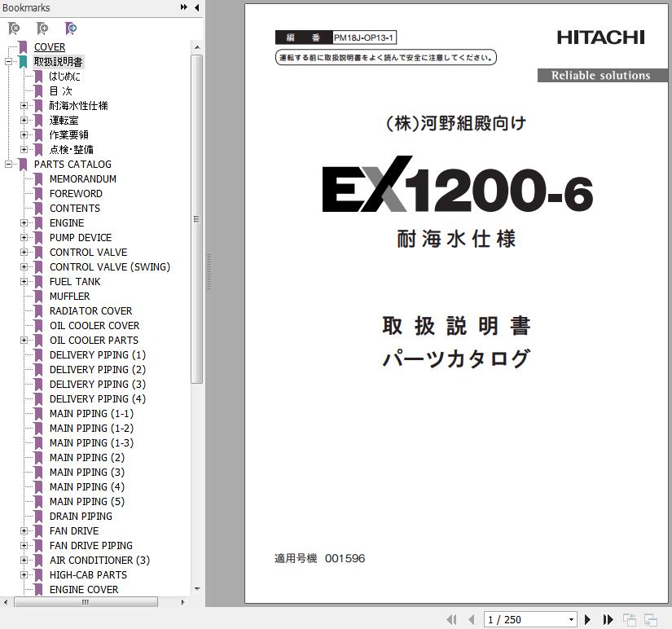This screenshot has width=672, height=629.
Task: Open the page number dropdown
Action: coord(571,619)
